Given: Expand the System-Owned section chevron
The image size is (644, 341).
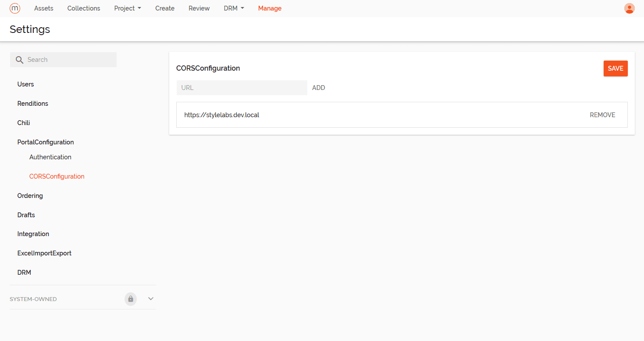Looking at the screenshot, I should [x=151, y=299].
